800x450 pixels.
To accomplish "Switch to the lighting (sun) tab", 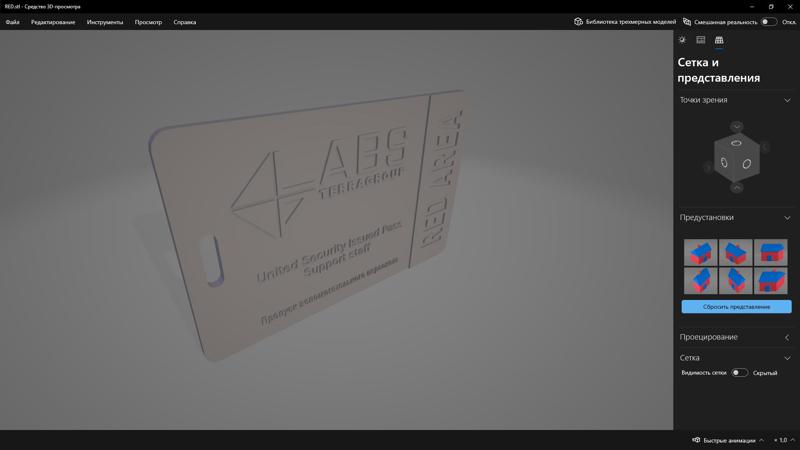I will tap(682, 40).
